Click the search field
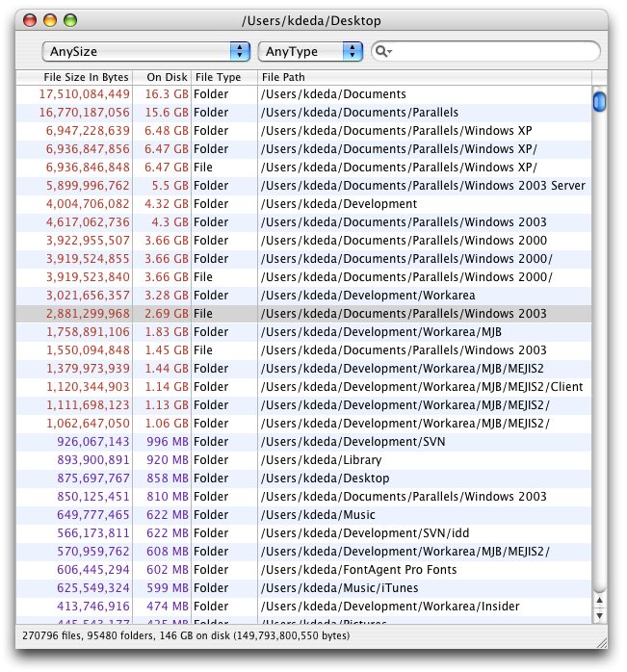The image size is (627, 672). (x=485, y=51)
